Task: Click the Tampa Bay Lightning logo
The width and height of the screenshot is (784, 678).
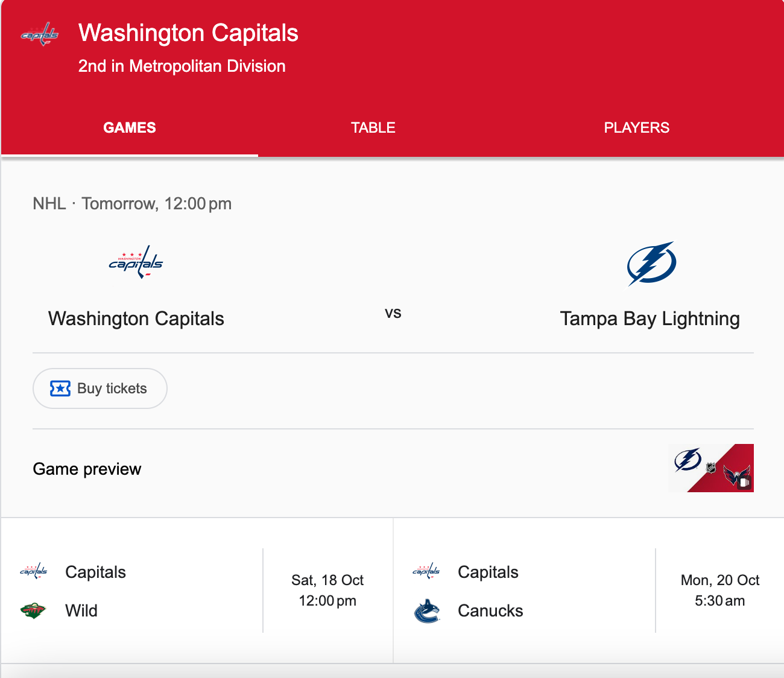Action: point(651,264)
